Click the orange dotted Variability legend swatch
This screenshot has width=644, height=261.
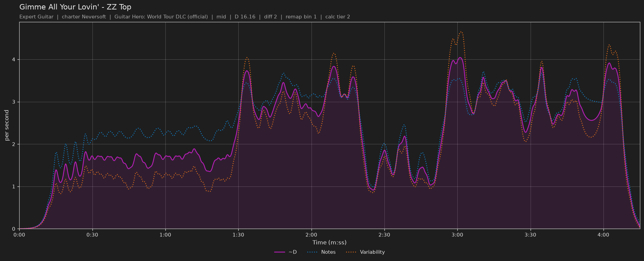(x=351, y=252)
